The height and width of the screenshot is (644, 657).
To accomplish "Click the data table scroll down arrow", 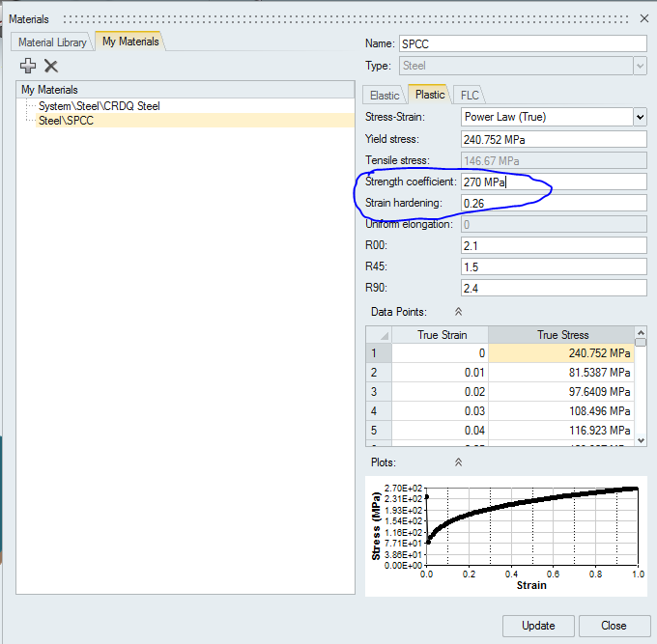I will click(x=641, y=440).
